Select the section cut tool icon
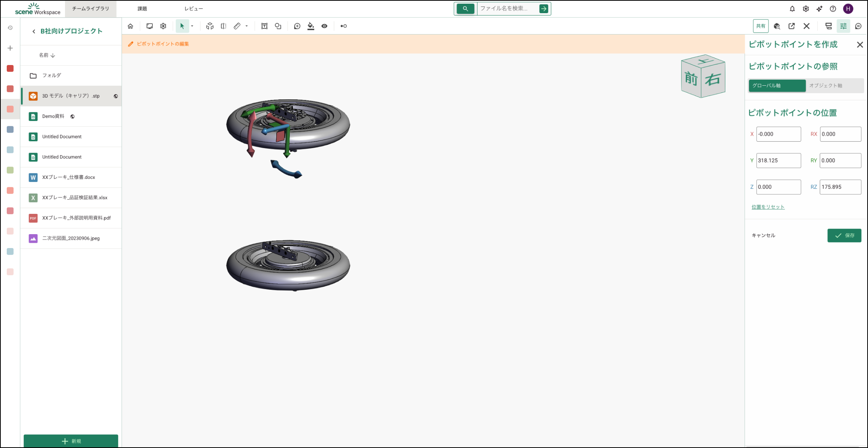 pos(223,26)
